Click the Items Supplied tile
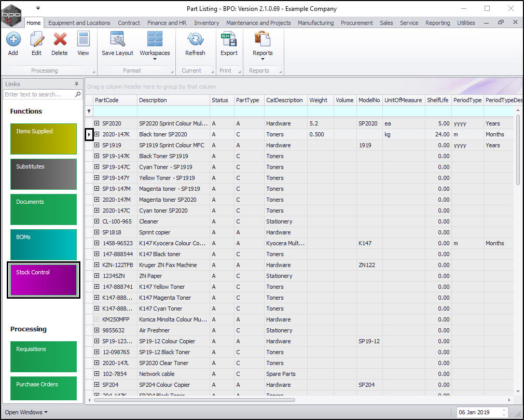Screen dimensions: 524x420 coord(44,138)
